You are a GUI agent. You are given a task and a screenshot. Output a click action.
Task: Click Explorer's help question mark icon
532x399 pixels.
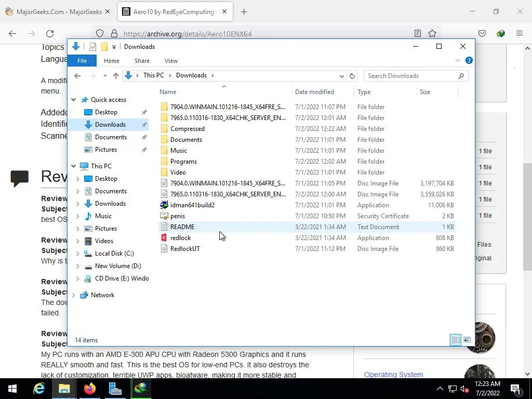click(469, 60)
